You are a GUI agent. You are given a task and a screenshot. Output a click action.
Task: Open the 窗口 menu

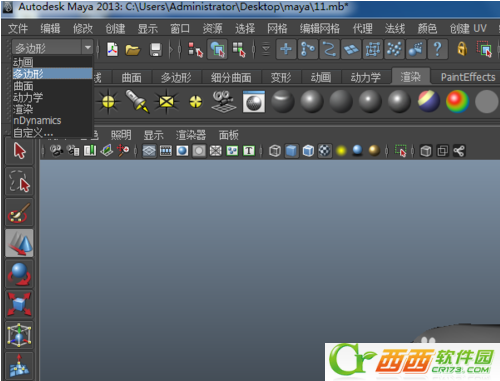click(180, 29)
